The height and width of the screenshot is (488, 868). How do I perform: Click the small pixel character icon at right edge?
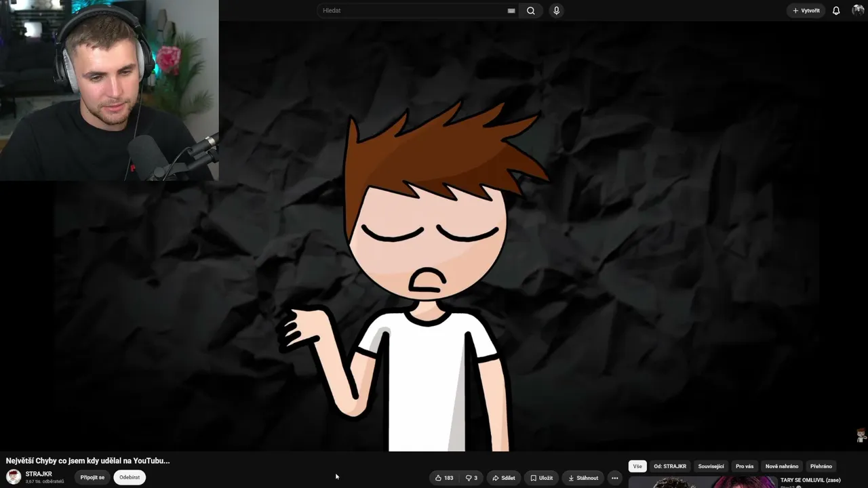pos(861,435)
